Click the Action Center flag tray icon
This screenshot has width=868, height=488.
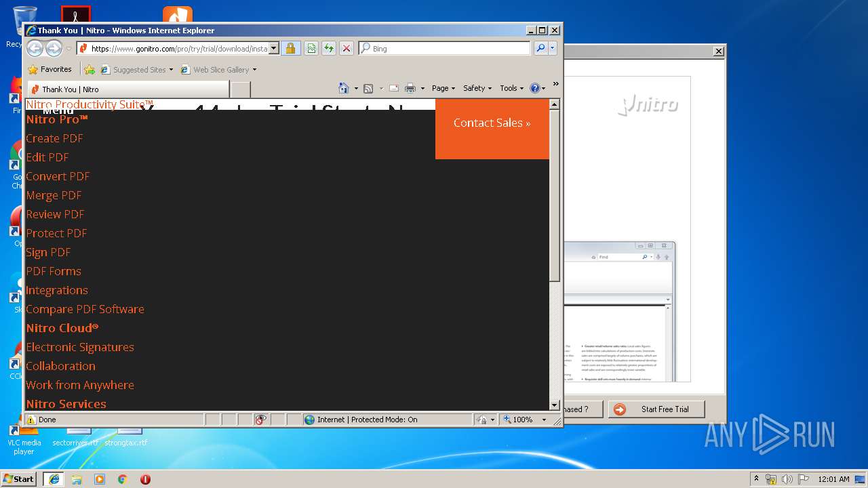803,479
